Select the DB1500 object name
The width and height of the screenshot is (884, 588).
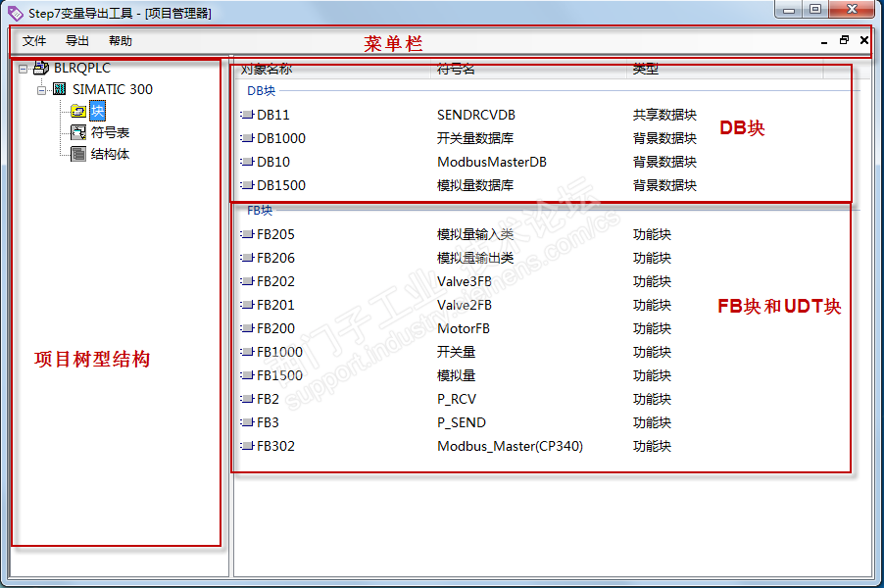[281, 185]
